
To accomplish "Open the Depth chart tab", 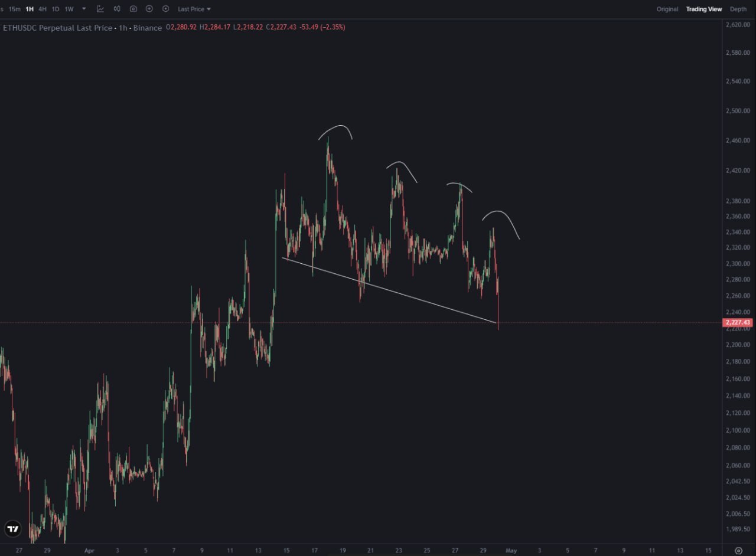I will click(x=738, y=9).
